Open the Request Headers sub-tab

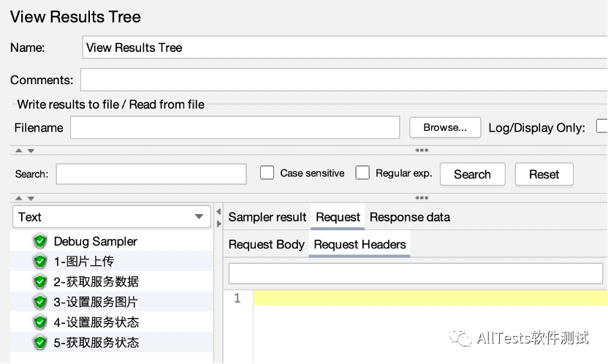[360, 245]
